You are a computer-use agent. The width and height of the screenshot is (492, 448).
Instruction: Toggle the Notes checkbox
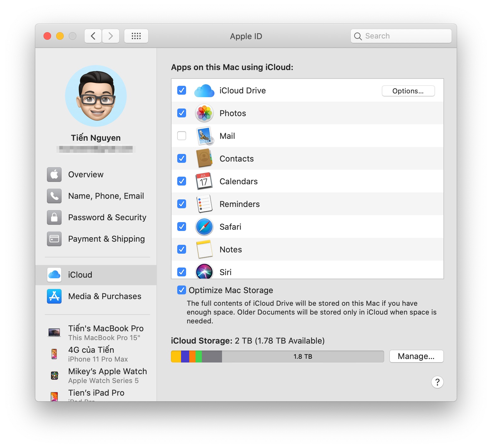(x=182, y=249)
